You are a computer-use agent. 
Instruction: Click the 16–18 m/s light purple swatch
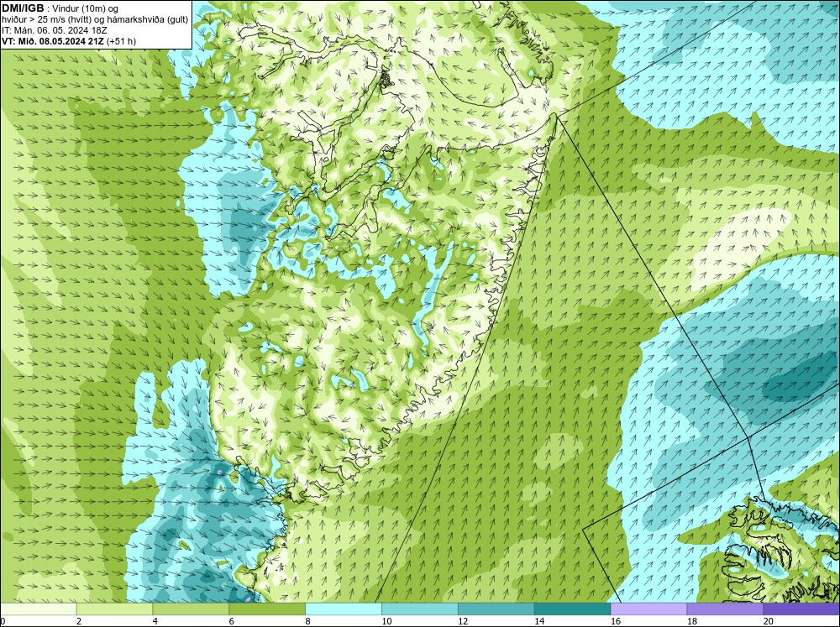point(648,609)
